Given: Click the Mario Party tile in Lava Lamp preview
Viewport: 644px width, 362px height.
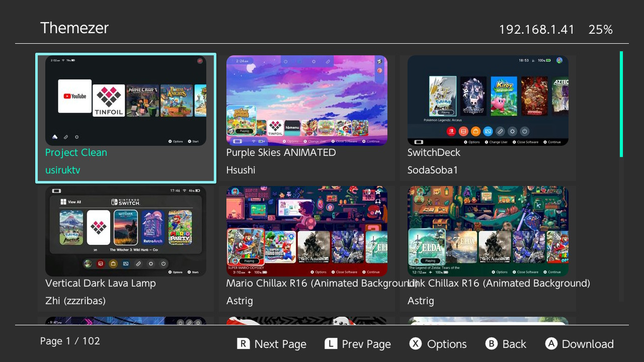Looking at the screenshot, I should pos(180,228).
